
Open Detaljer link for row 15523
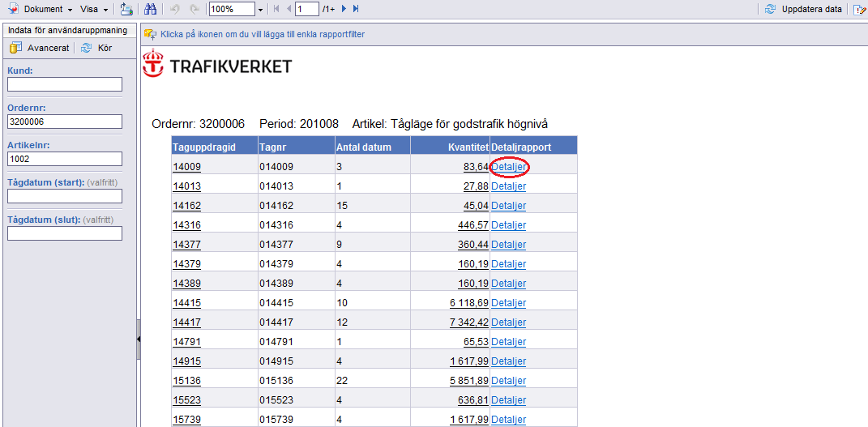point(509,400)
